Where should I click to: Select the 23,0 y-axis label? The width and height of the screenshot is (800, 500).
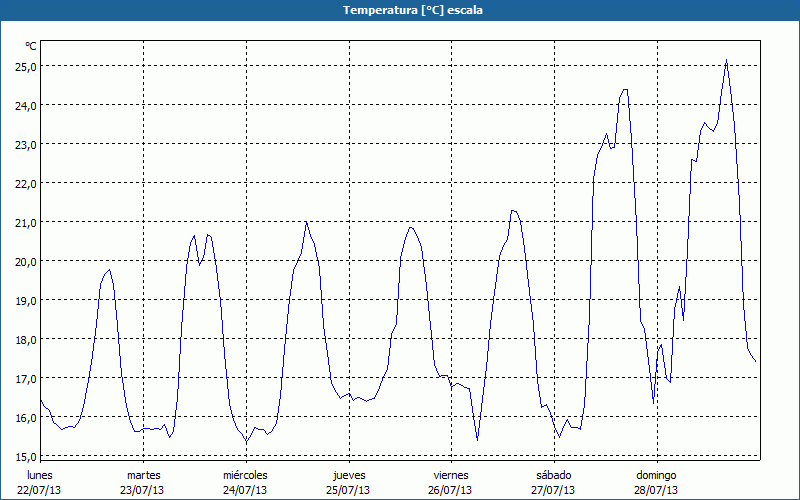(x=24, y=144)
